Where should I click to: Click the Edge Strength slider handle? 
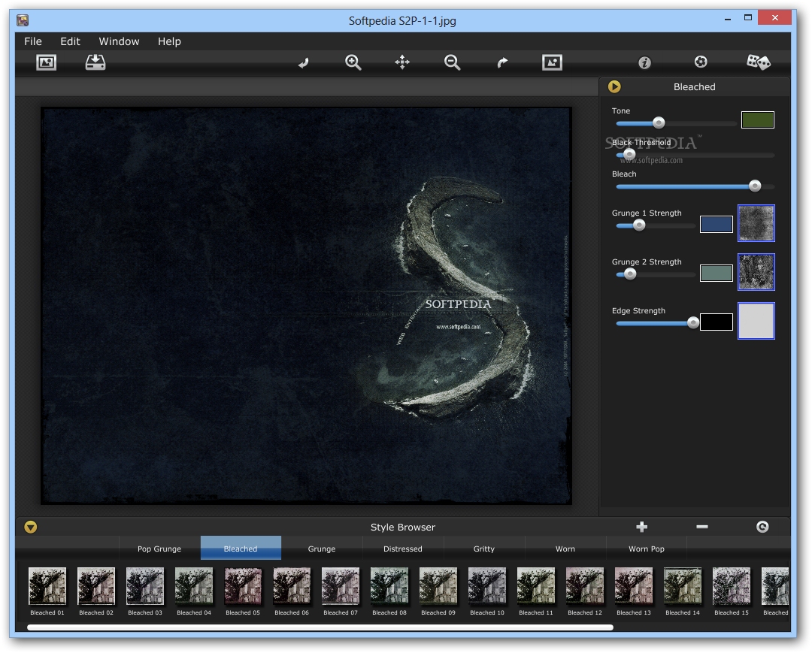click(693, 323)
